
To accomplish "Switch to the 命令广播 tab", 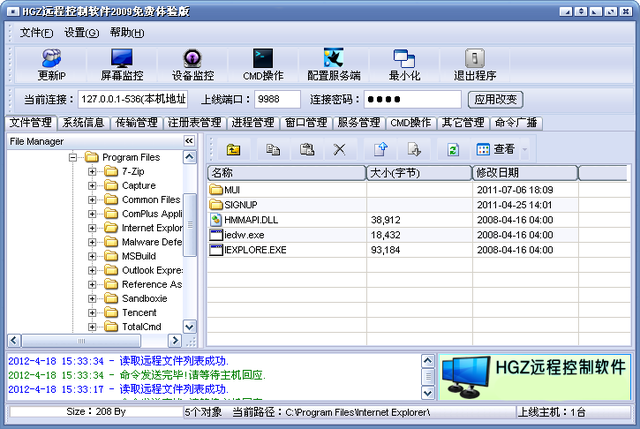I will pos(516,123).
